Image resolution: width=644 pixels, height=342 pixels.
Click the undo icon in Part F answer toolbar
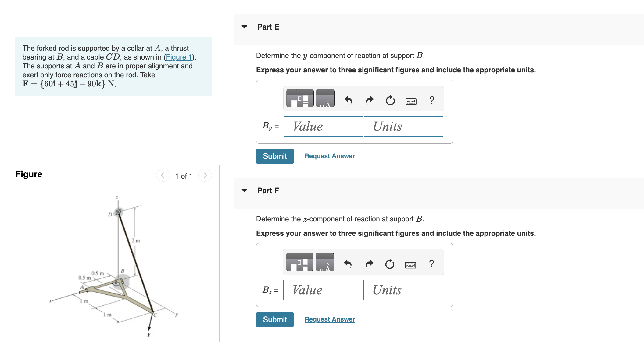[349, 263]
